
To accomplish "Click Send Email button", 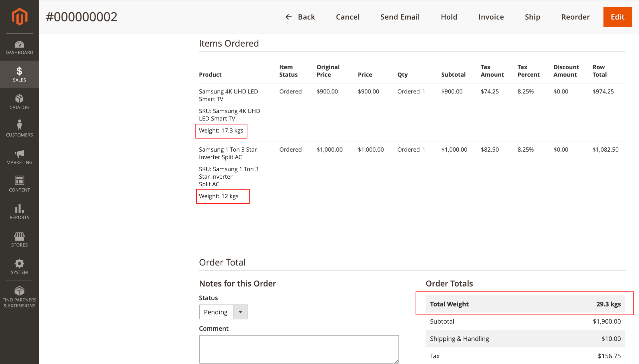I will [x=400, y=17].
